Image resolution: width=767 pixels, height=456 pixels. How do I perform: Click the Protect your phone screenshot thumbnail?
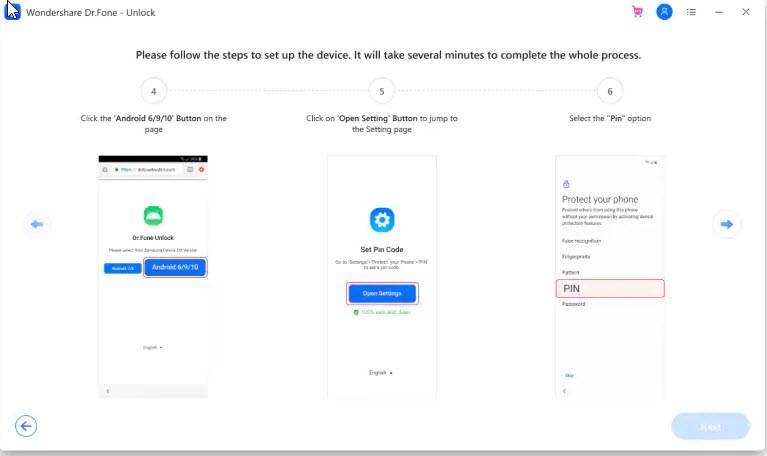point(610,275)
